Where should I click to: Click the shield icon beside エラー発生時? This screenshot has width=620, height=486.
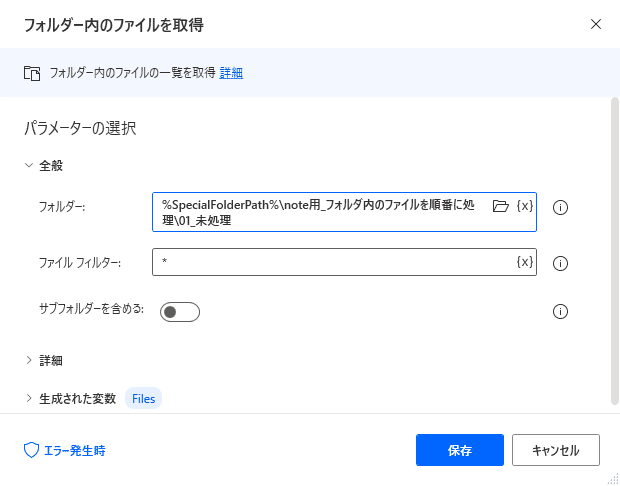31,450
